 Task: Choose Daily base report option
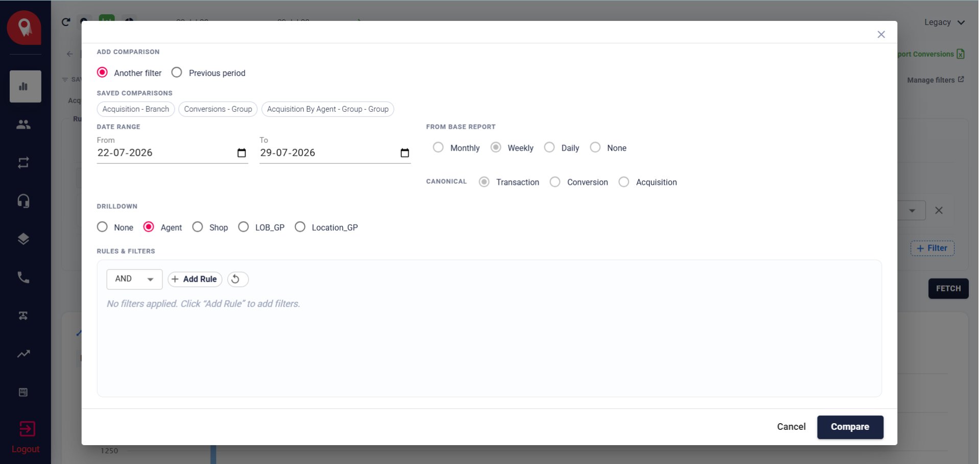point(549,148)
